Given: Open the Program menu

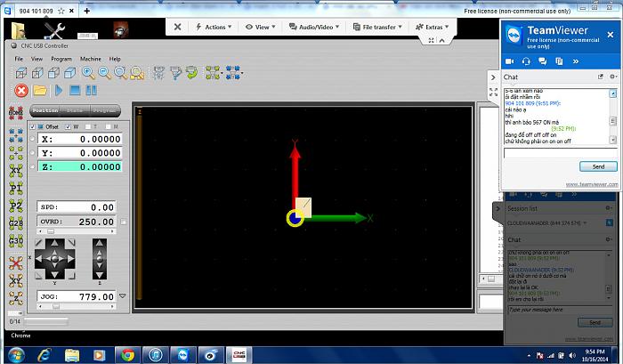Looking at the screenshot, I should (x=61, y=58).
